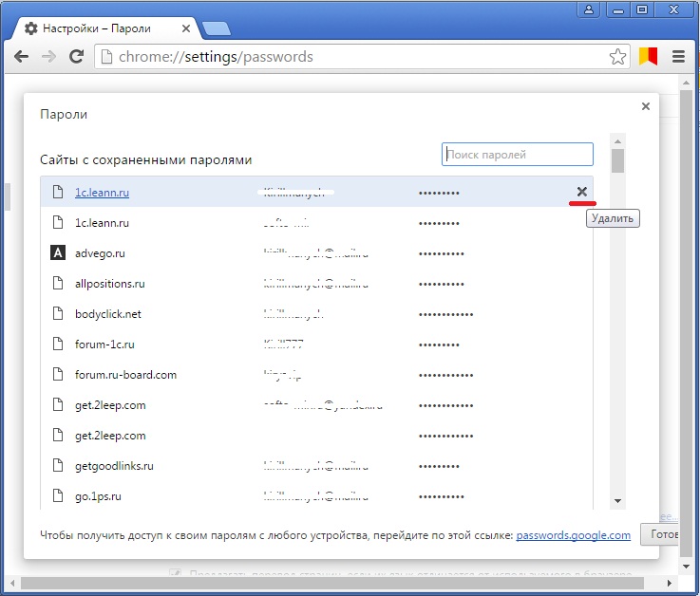The height and width of the screenshot is (596, 700).
Task: Click the user profile icon in title bar
Action: 591,9
